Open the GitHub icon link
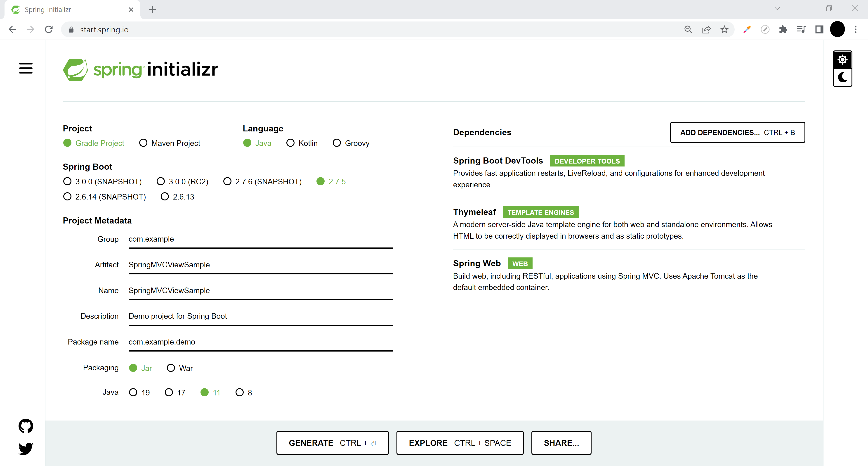 (26, 426)
